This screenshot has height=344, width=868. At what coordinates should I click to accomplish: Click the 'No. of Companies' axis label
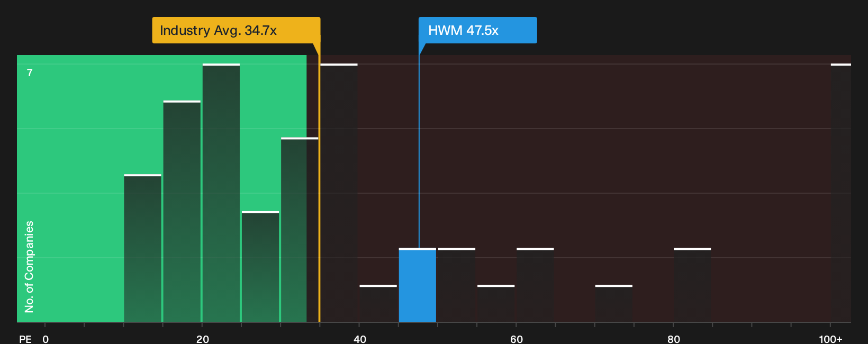point(29,267)
